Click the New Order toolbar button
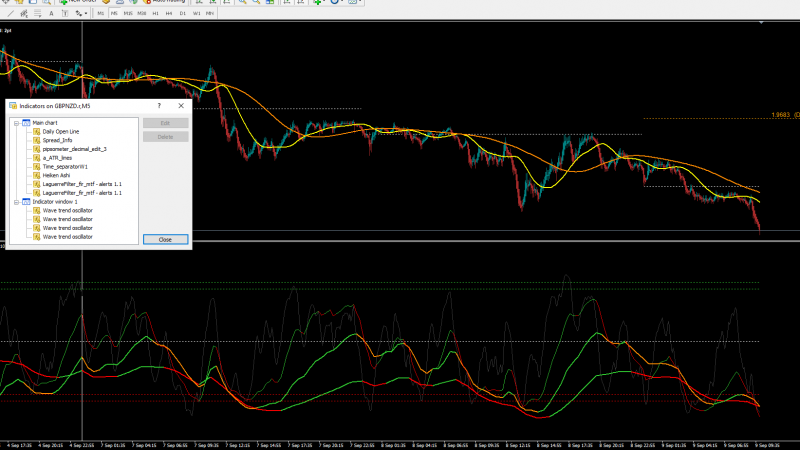This screenshot has height=450, width=800. coord(78,2)
